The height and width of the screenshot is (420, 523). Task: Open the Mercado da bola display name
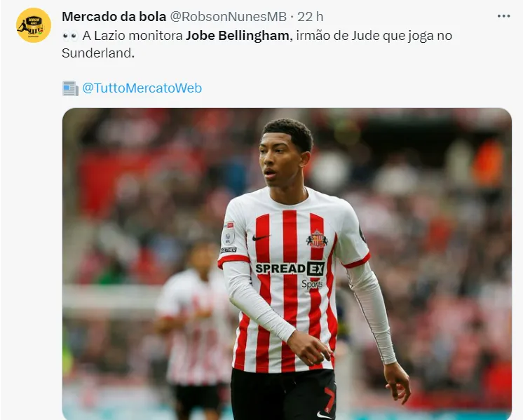tap(114, 16)
